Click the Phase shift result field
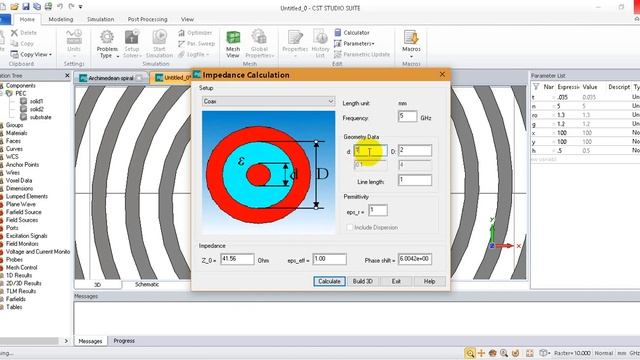Image resolution: width=640 pixels, height=360 pixels. 415,259
